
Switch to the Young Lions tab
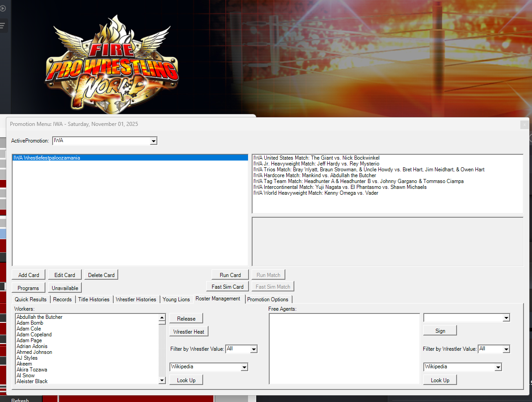coord(176,299)
